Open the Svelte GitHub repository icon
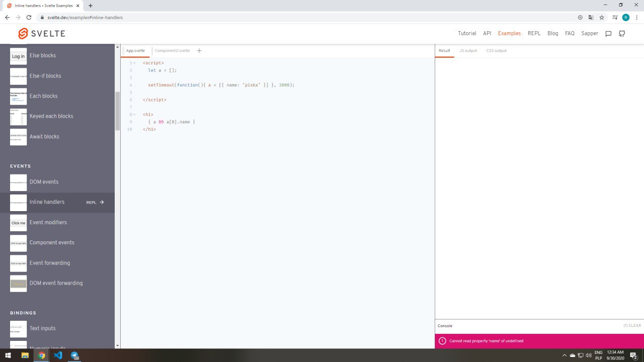The image size is (644, 362). tap(622, 34)
